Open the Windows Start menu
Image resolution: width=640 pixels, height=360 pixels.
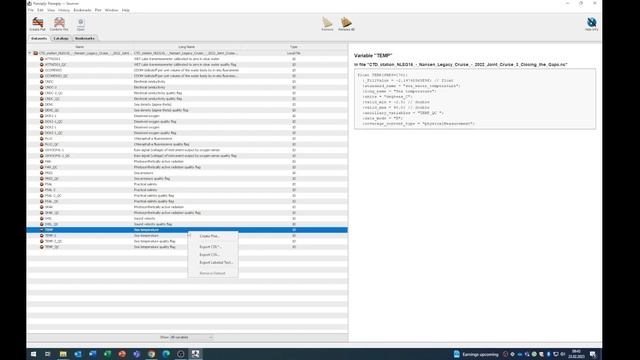(33, 354)
